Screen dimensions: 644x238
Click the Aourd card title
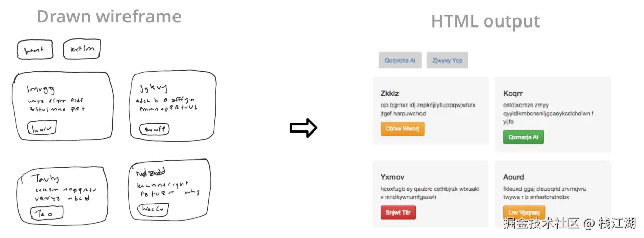[x=513, y=177]
